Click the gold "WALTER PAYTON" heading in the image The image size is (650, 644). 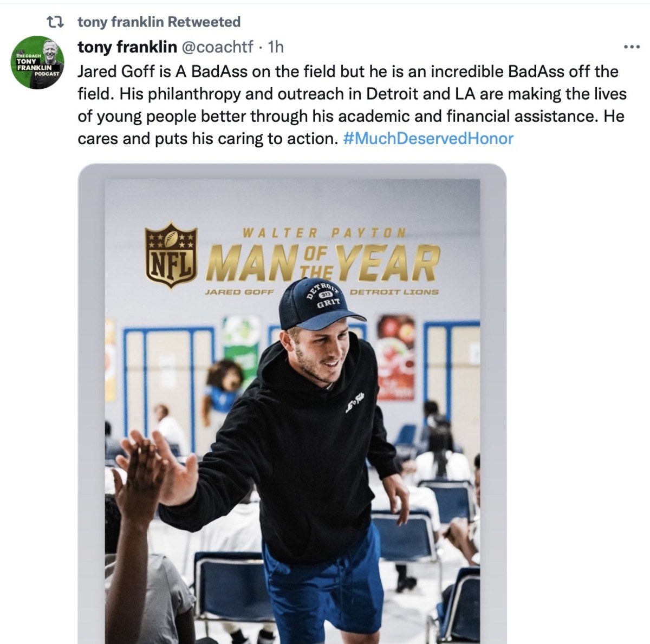[x=324, y=233]
